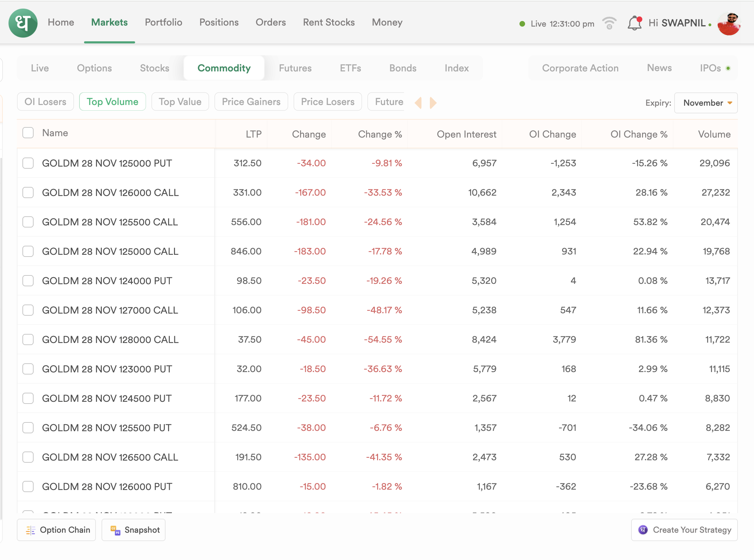Click the Dhan logo icon
This screenshot has height=560, width=754.
click(x=23, y=23)
